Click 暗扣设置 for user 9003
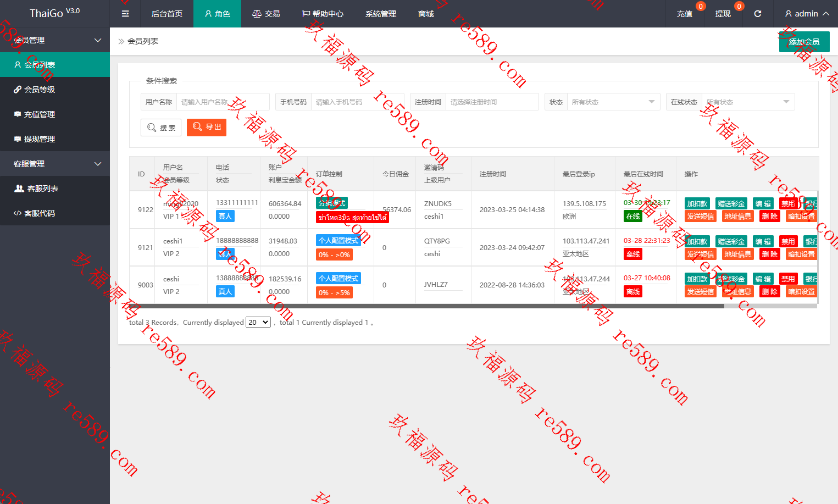This screenshot has width=838, height=504. click(801, 292)
